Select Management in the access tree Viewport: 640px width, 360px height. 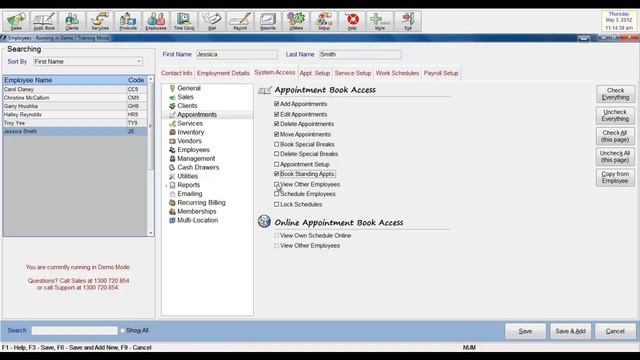click(x=196, y=158)
